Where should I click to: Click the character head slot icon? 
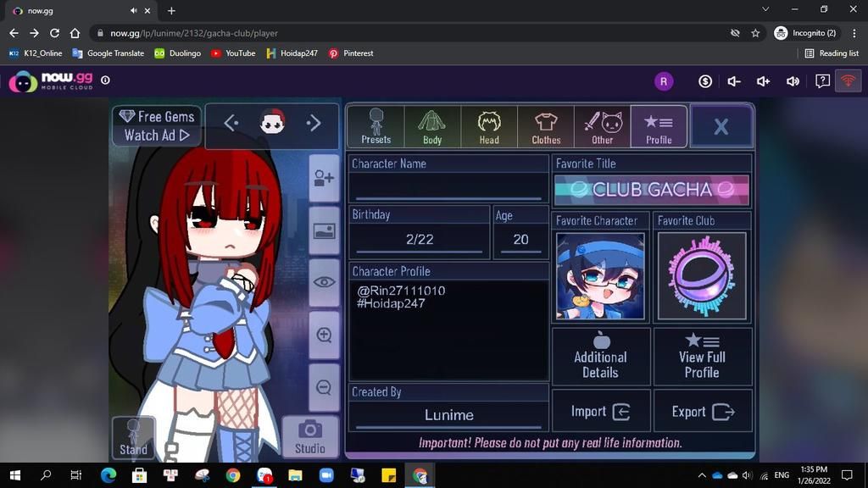coord(272,122)
